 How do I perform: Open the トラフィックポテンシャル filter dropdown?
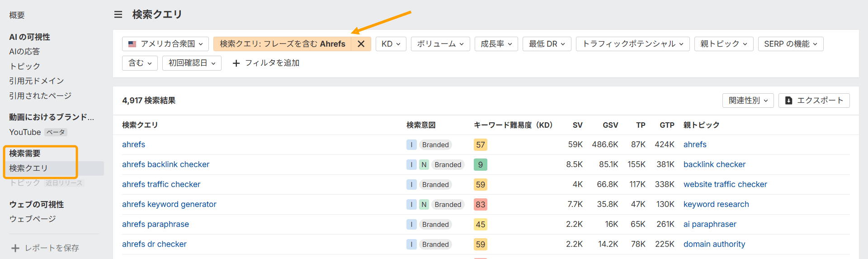click(633, 44)
